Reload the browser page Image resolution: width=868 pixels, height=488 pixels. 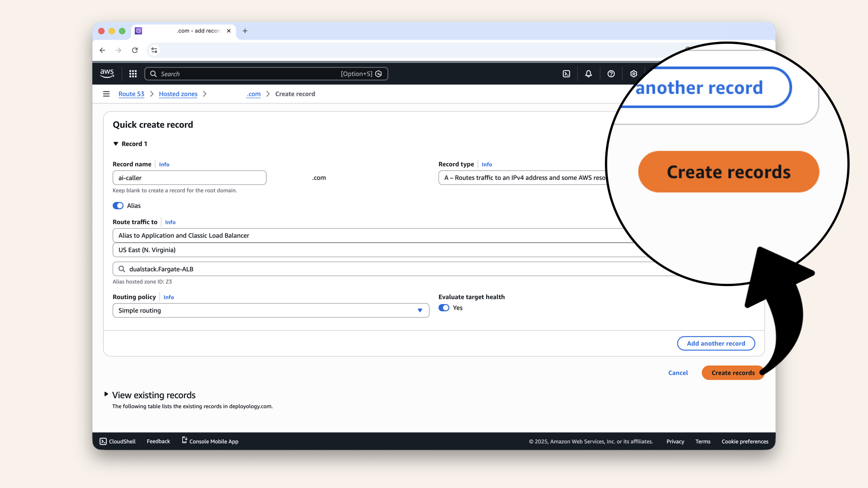135,50
